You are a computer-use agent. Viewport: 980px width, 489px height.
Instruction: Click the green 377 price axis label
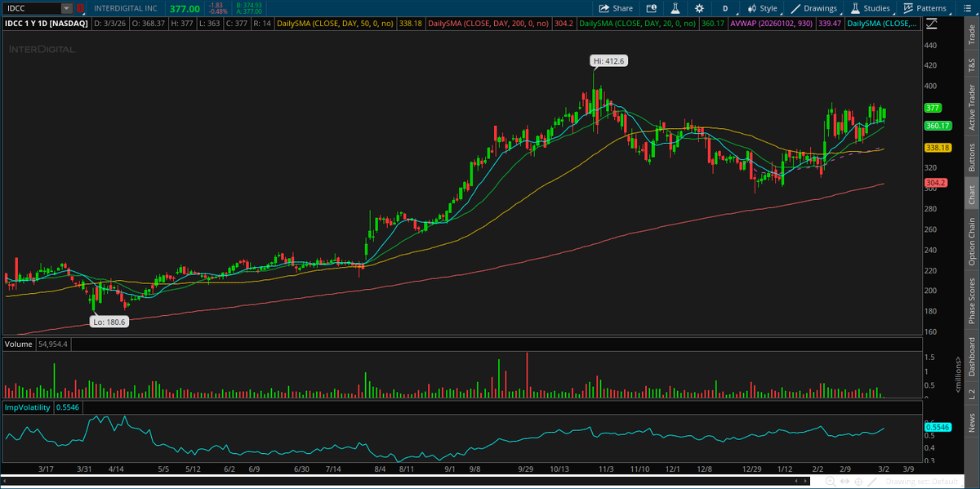(932, 108)
